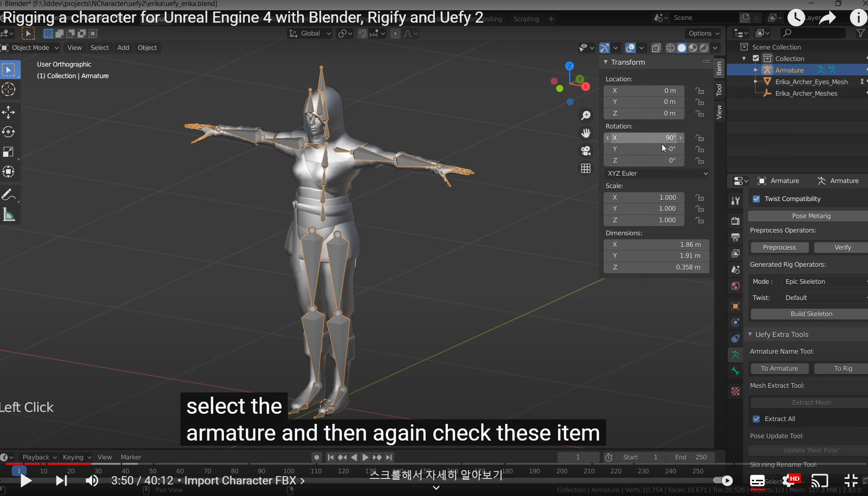Collapse Uefy Extra Tools panel
868x496 pixels.
click(750, 334)
